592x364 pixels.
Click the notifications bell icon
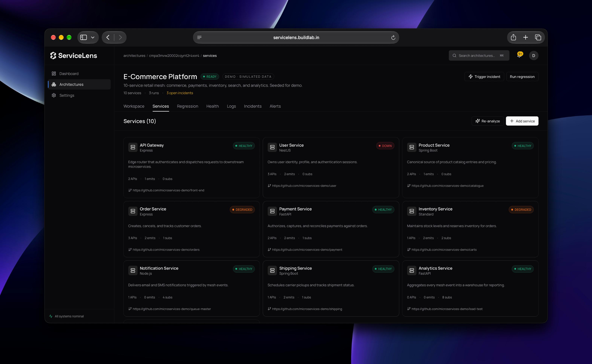[x=519, y=55]
